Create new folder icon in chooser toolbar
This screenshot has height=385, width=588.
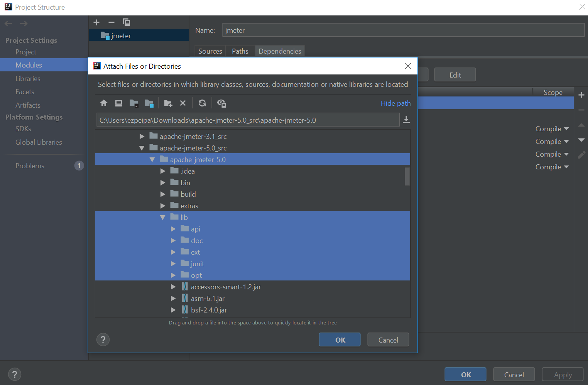pos(168,103)
